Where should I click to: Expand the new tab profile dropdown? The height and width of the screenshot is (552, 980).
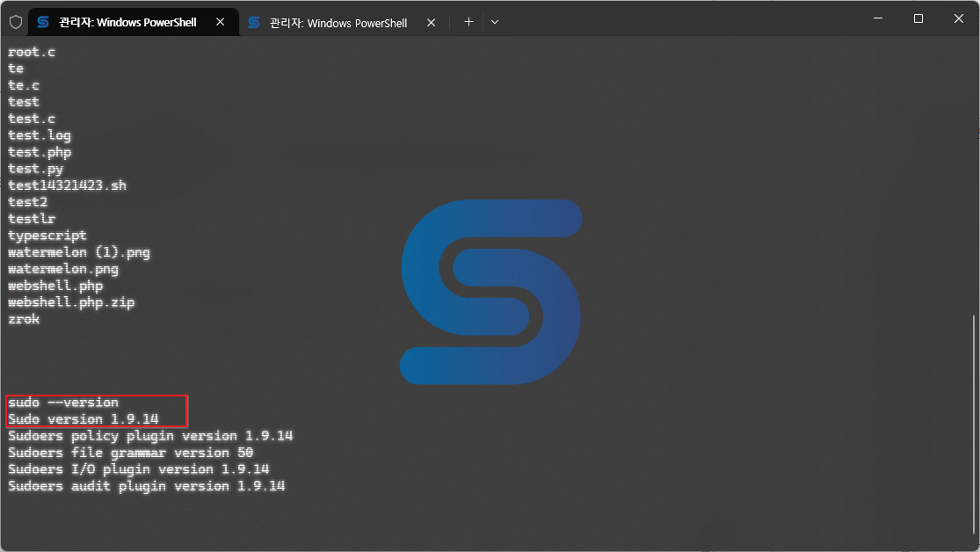tap(494, 22)
